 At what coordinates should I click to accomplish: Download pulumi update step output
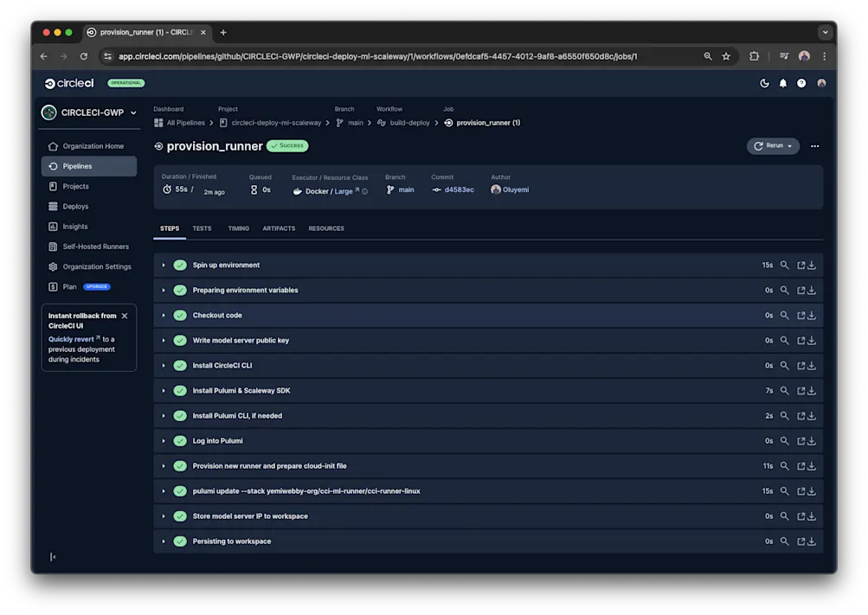tap(812, 491)
